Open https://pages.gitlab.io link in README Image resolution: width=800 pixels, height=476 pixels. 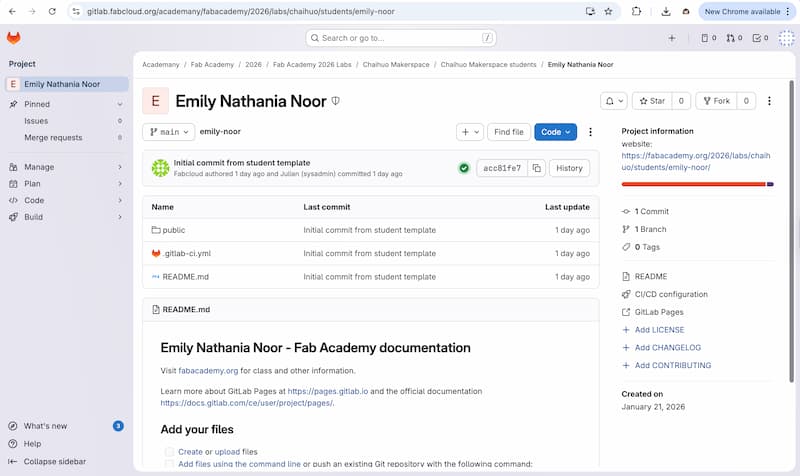328,391
